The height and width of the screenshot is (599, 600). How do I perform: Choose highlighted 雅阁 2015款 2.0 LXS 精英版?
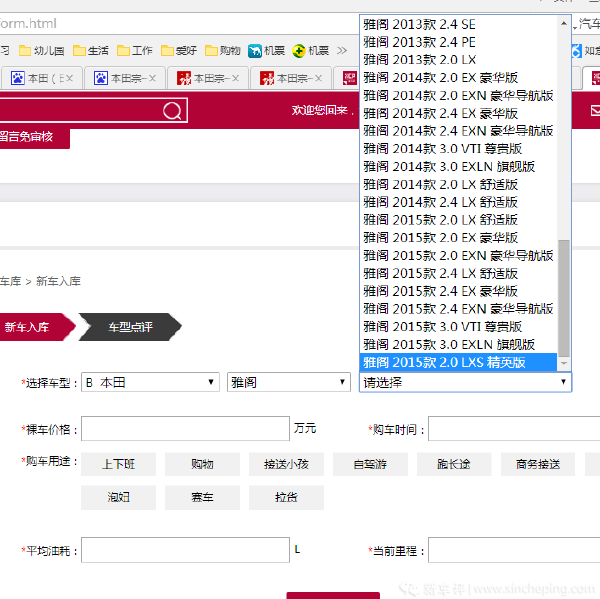458,362
